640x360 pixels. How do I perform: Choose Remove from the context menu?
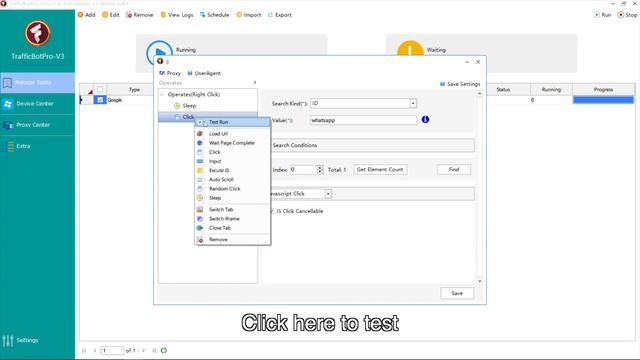[233, 240]
